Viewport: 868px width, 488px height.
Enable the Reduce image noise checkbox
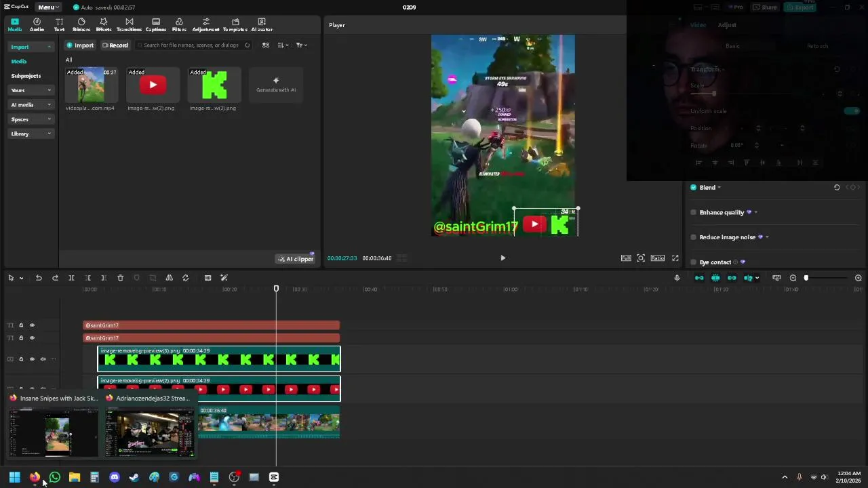pyautogui.click(x=693, y=237)
